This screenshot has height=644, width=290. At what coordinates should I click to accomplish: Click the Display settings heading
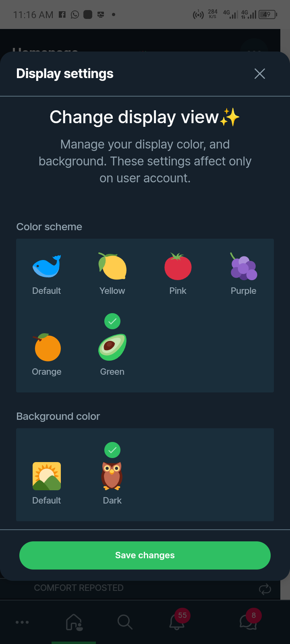[65, 74]
